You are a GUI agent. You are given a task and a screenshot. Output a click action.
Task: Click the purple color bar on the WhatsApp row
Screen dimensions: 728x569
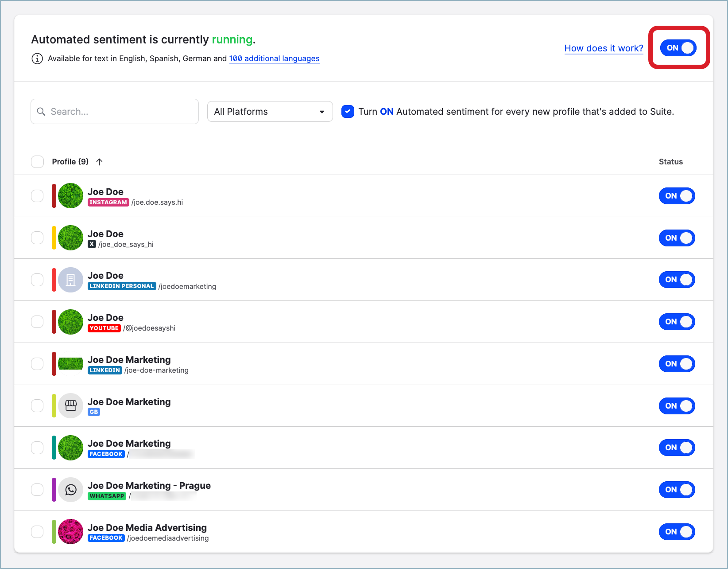coord(54,490)
